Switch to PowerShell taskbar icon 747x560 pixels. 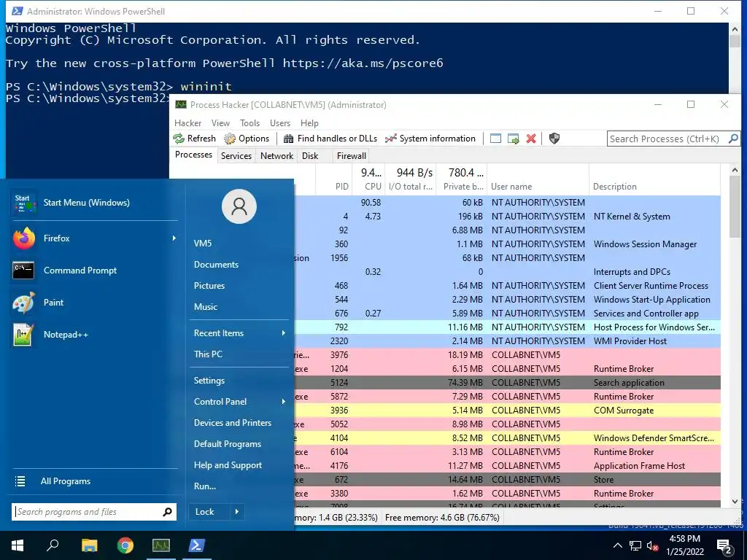197,545
